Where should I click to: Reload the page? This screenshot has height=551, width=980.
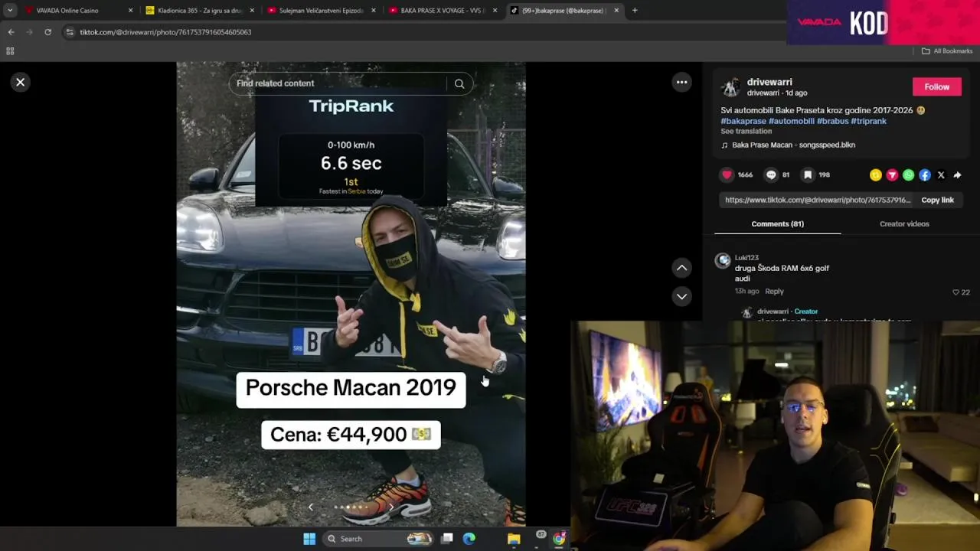click(x=47, y=32)
